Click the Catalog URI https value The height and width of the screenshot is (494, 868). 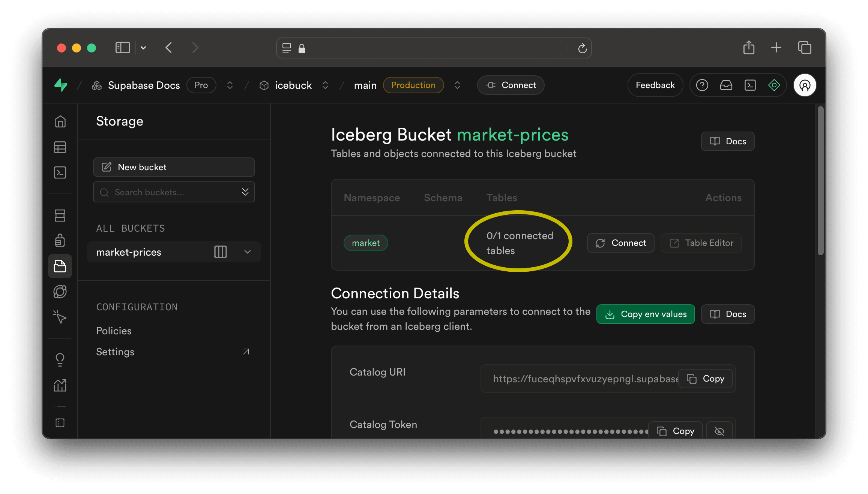(x=586, y=379)
